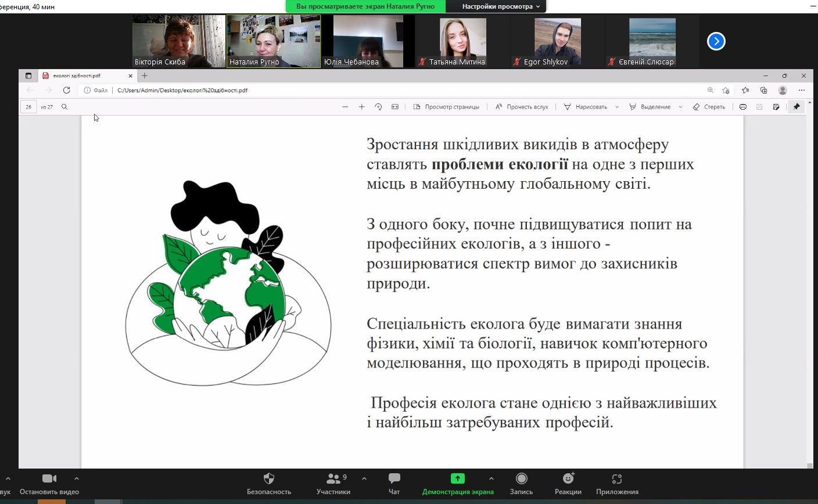Click the Screen Share button
The image size is (818, 504).
(x=458, y=483)
